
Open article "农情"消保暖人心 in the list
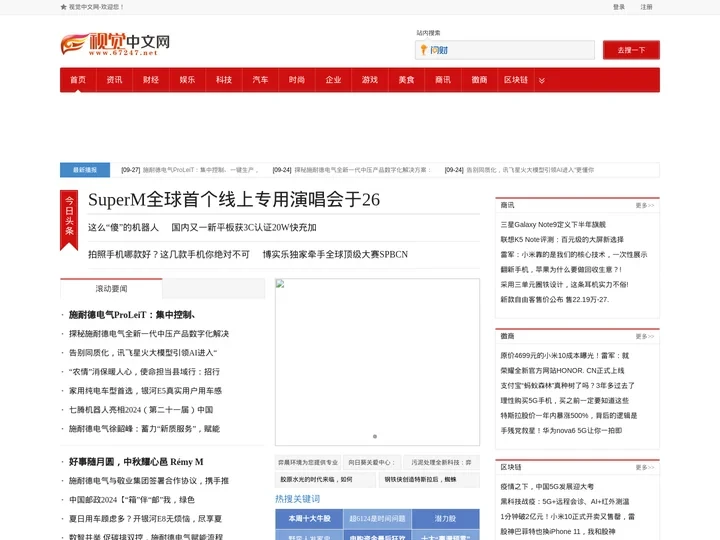(x=144, y=371)
